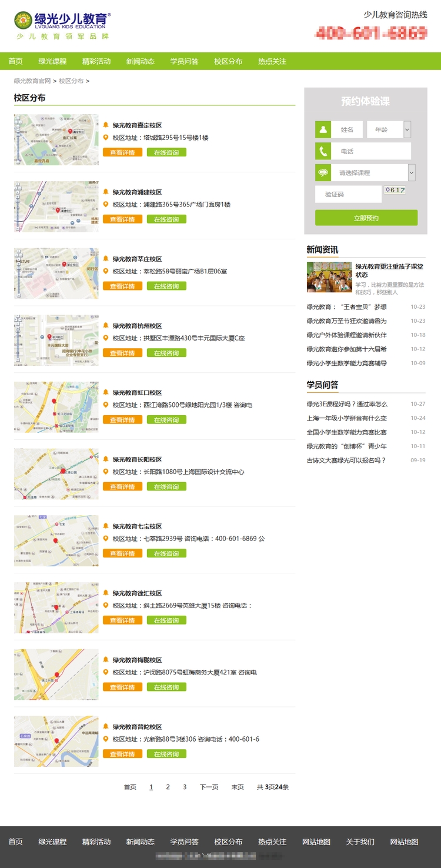
Task: Click the phone icon beside the 电话 field
Action: pos(323,151)
